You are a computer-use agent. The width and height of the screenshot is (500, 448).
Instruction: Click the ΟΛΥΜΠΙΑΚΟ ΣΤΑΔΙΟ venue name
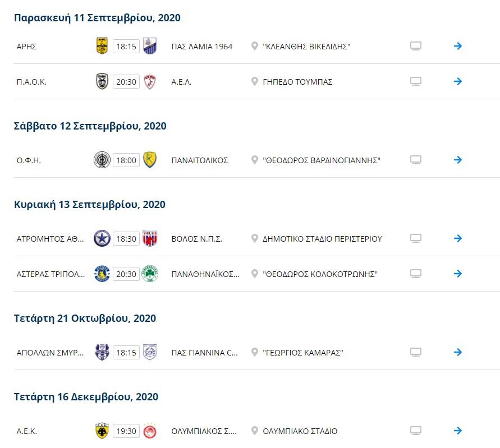pyautogui.click(x=300, y=431)
